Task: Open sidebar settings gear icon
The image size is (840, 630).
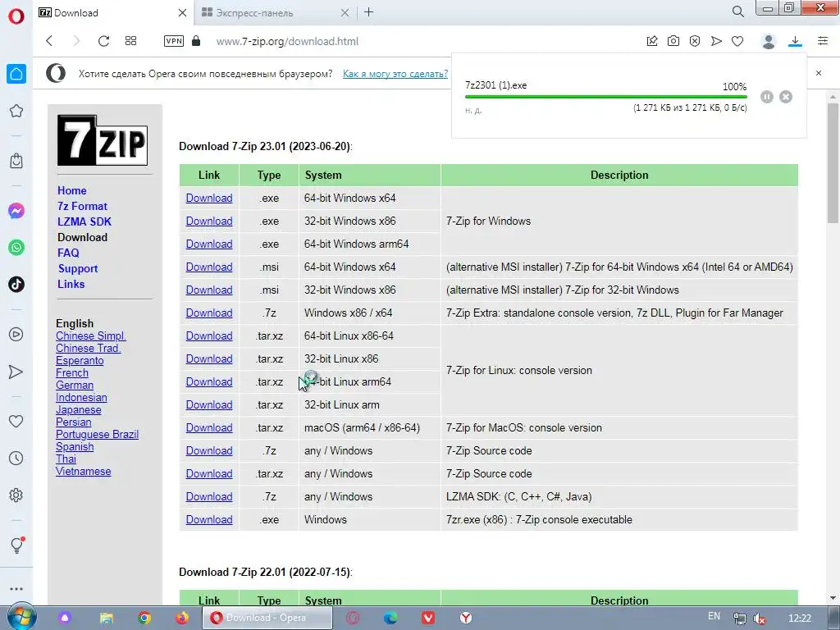Action: pos(16,495)
